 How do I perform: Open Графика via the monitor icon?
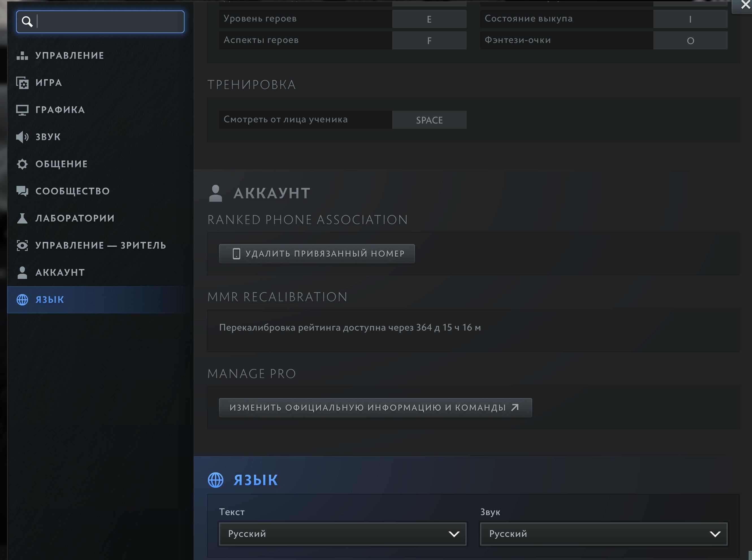click(22, 110)
